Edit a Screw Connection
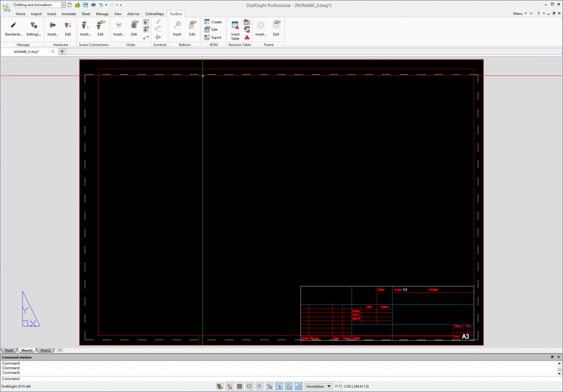This screenshot has height=392, width=563. 101,27
